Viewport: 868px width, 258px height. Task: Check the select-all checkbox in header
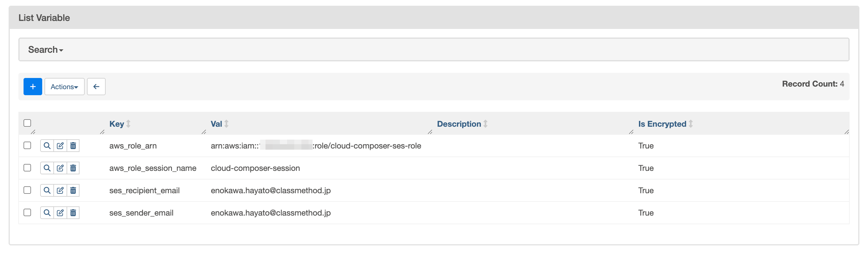coord(27,123)
